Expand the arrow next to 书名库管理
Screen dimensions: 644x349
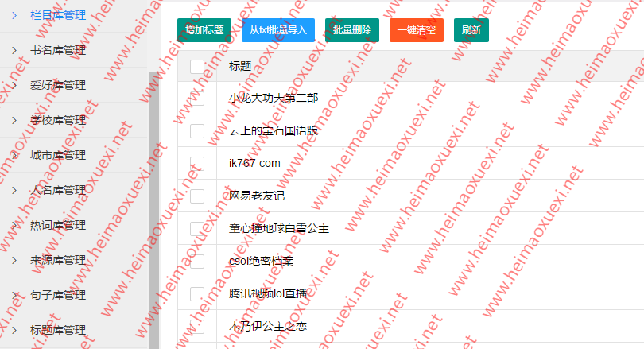[14, 50]
